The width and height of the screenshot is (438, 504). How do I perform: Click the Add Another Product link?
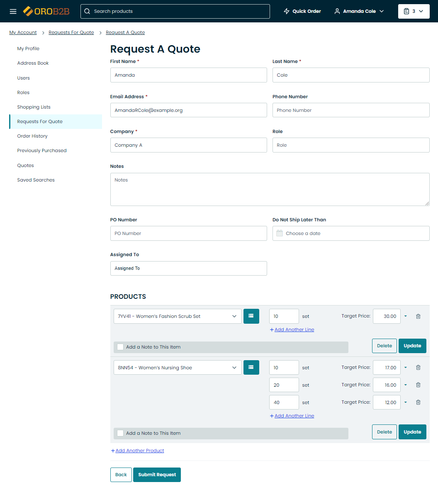(x=139, y=451)
